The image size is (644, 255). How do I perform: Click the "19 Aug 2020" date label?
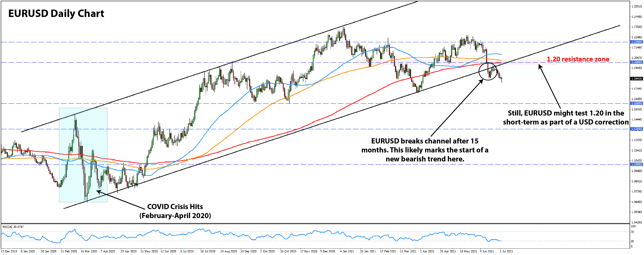tap(229, 251)
